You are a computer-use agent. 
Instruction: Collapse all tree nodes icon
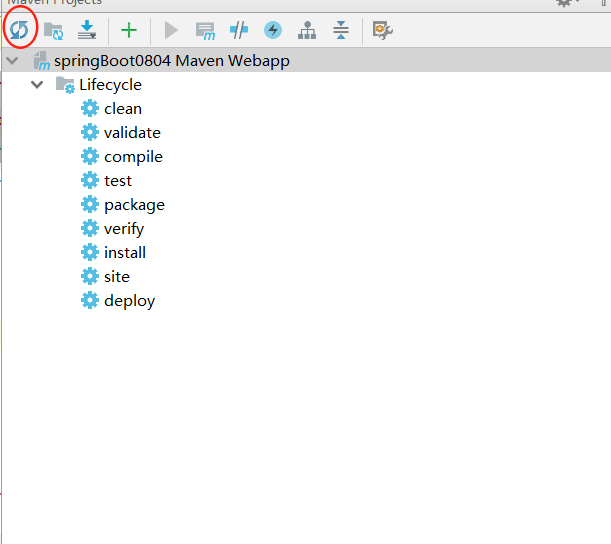(341, 30)
